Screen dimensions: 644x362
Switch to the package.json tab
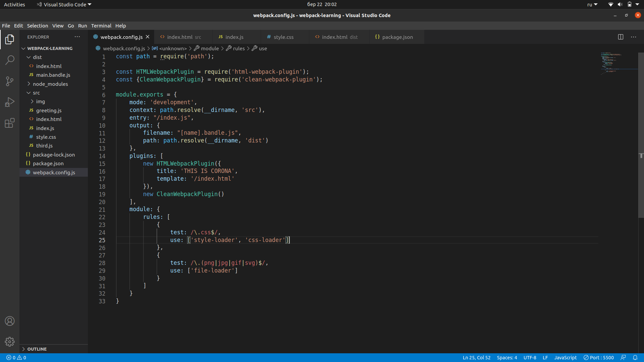[x=397, y=37]
